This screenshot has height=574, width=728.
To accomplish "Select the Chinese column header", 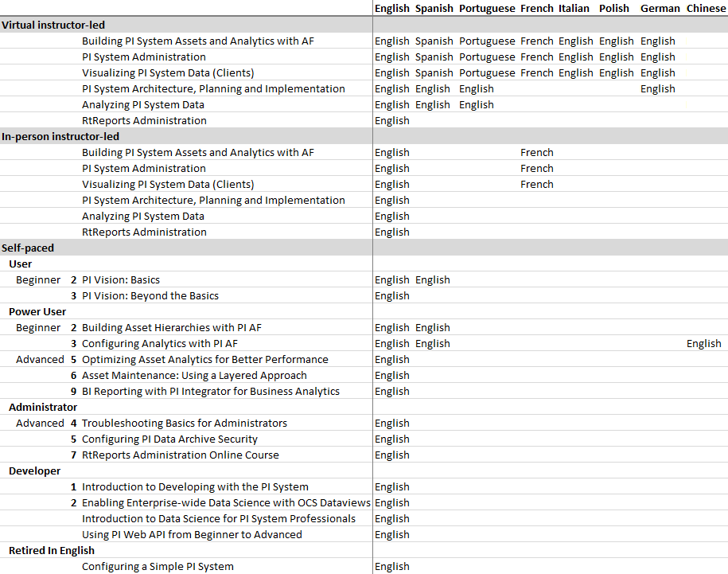I will pos(706,8).
